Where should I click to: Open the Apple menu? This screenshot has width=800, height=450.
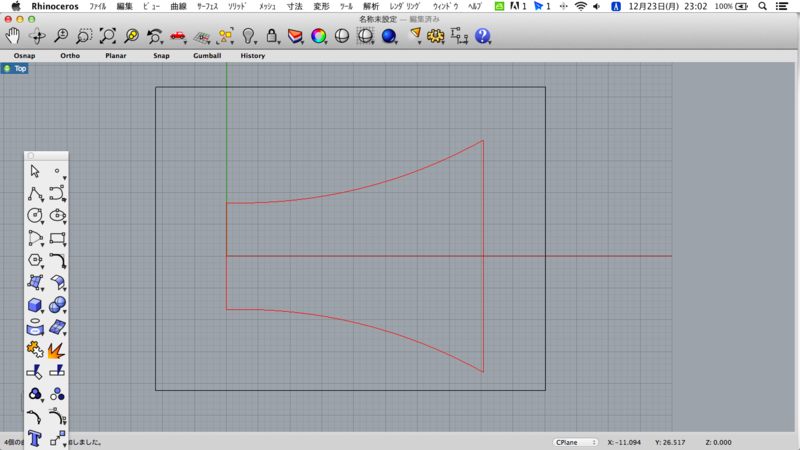coord(16,6)
